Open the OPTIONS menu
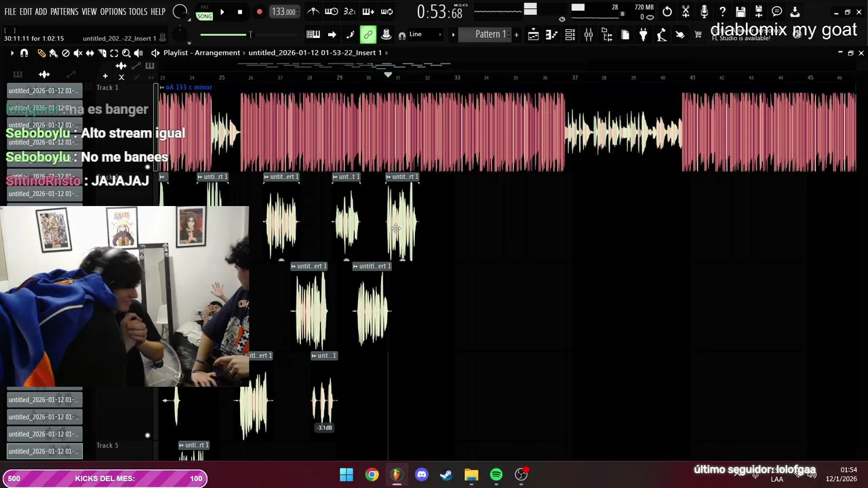This screenshot has width=868, height=488. pos(113,12)
